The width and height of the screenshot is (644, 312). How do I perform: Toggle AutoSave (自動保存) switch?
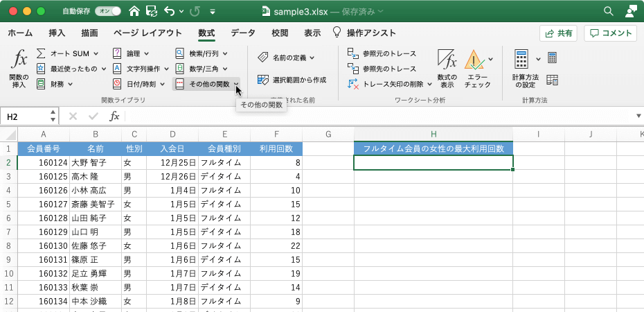[108, 12]
